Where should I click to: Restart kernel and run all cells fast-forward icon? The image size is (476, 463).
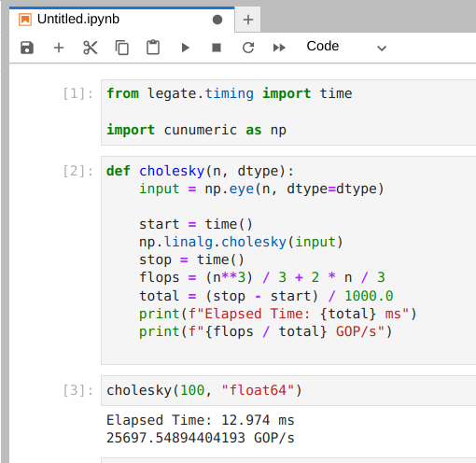[x=279, y=48]
